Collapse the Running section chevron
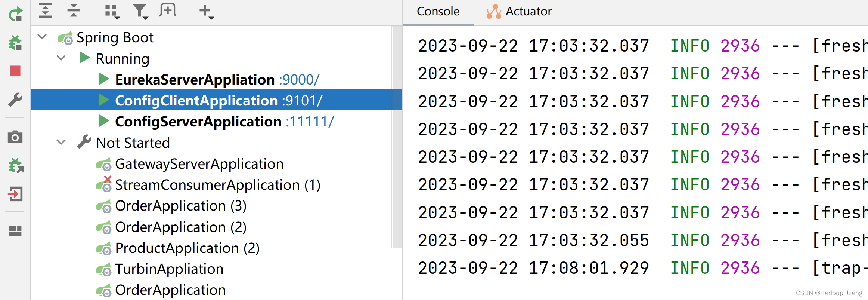Screen dimensions: 868x300 (x=61, y=58)
